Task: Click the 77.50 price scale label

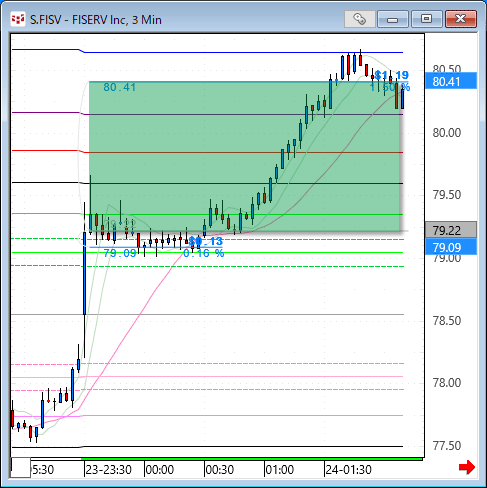Action: point(447,446)
